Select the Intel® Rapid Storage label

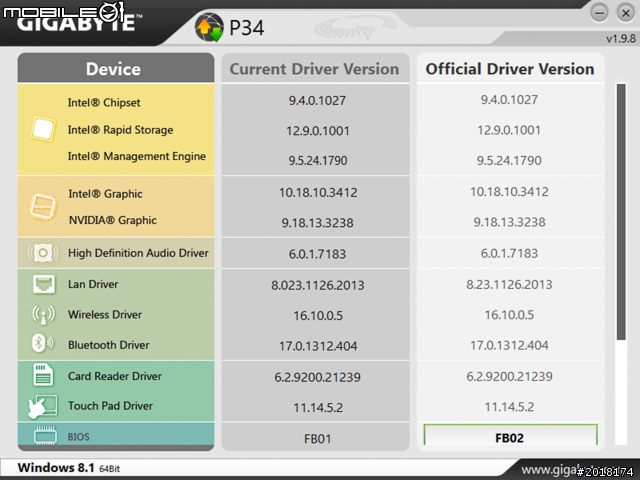click(120, 130)
